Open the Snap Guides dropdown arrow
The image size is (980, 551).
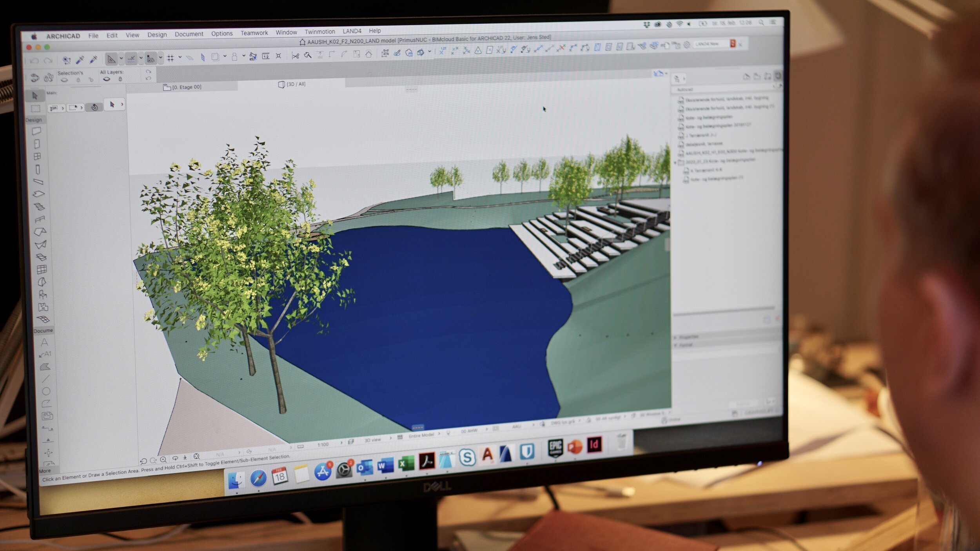pos(141,58)
